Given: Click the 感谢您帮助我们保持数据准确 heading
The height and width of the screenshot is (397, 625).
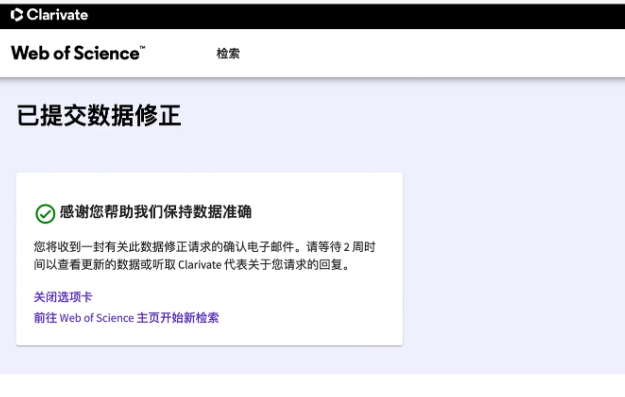Looking at the screenshot, I should click(155, 212).
